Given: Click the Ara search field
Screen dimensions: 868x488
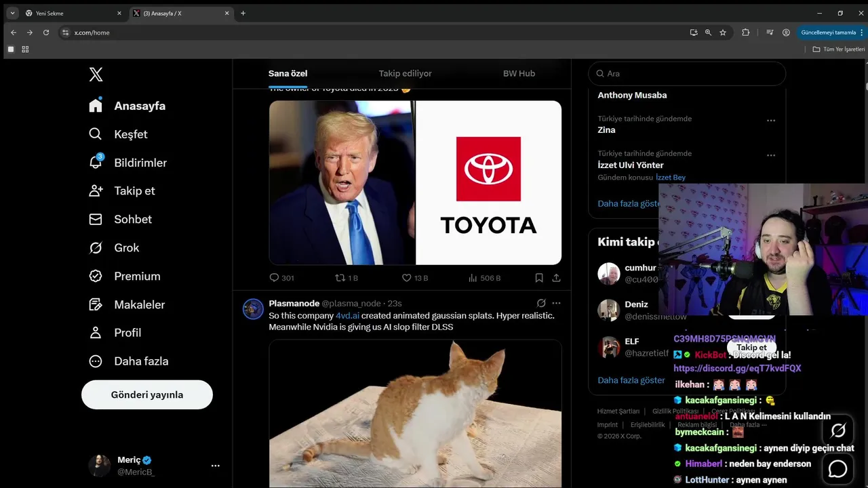Looking at the screenshot, I should point(687,73).
